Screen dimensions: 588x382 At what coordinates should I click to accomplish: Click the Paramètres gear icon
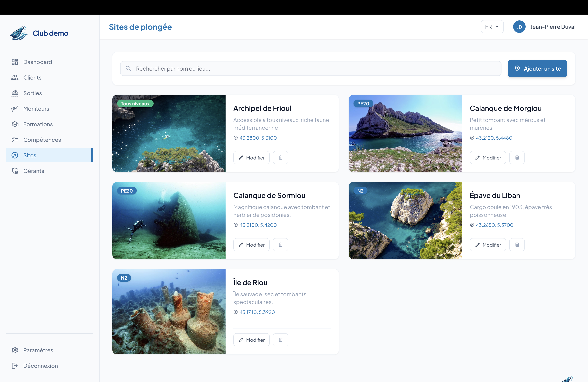point(15,350)
